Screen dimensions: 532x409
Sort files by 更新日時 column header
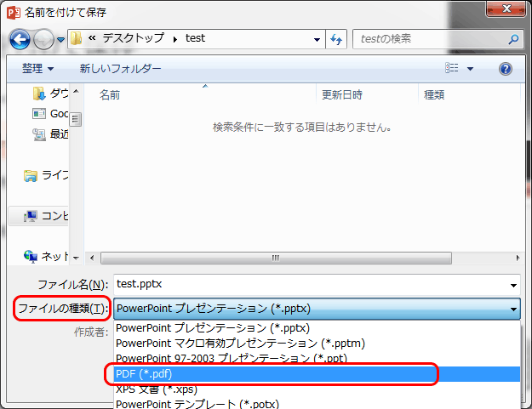341,95
